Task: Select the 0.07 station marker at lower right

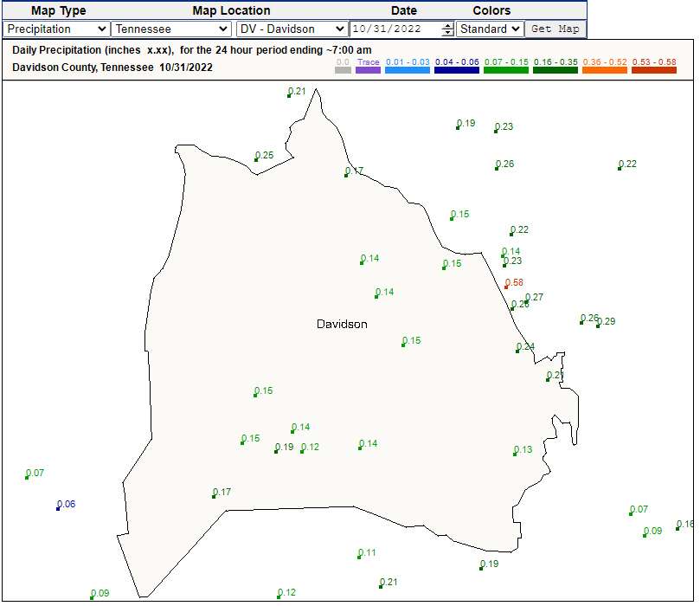Action: (x=631, y=514)
